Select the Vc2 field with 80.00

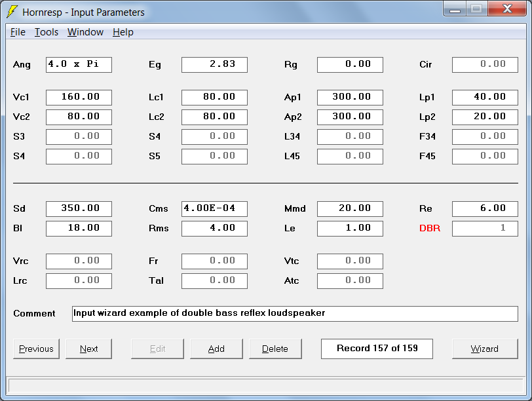pos(79,117)
